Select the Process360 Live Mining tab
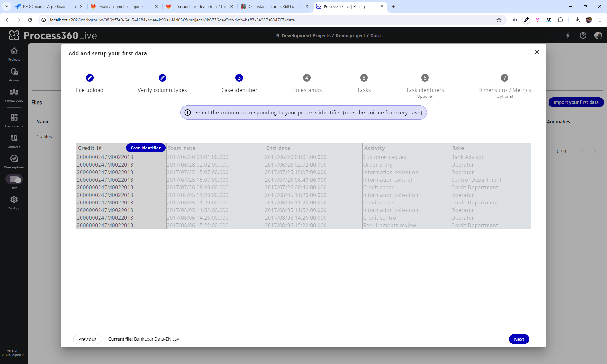Screen dimensions: 607x364 350,6
